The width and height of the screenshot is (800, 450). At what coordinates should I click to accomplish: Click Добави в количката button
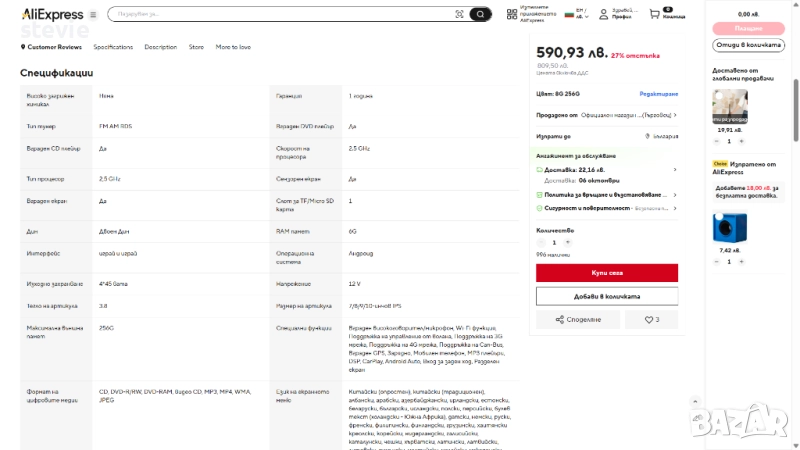point(607,296)
